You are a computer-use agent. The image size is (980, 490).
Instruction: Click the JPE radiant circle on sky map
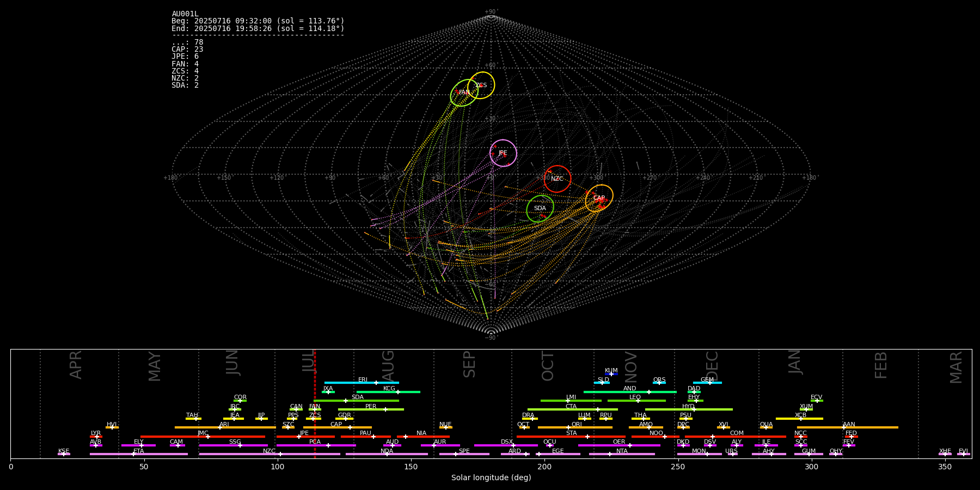coord(503,153)
